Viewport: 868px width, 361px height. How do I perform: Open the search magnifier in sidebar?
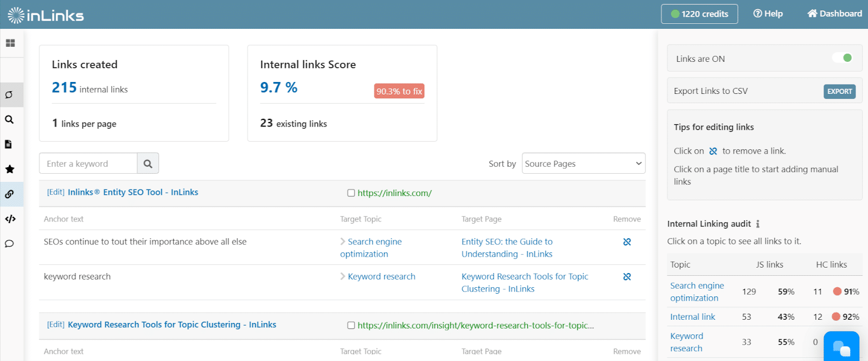9,119
